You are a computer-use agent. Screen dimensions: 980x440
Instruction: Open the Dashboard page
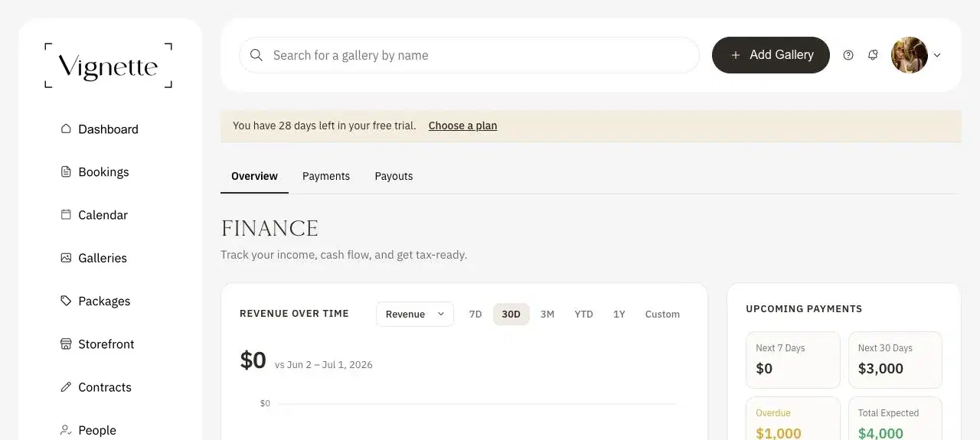point(108,129)
